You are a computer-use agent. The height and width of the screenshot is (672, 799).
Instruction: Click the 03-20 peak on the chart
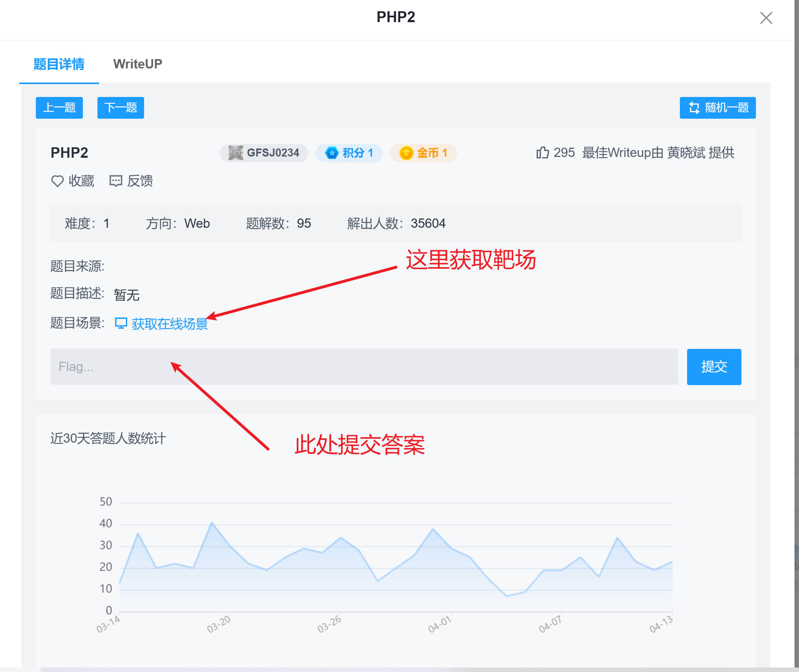pyautogui.click(x=212, y=523)
